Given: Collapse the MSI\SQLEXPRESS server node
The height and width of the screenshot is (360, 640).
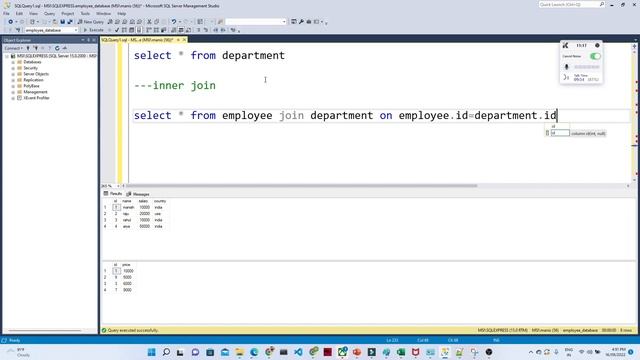Looking at the screenshot, I should (x=7, y=56).
